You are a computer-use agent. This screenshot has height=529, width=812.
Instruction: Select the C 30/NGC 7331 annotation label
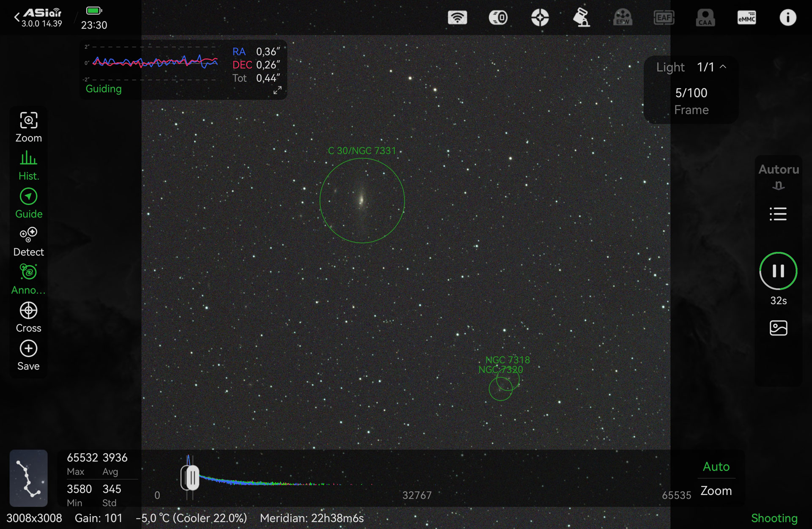(362, 151)
